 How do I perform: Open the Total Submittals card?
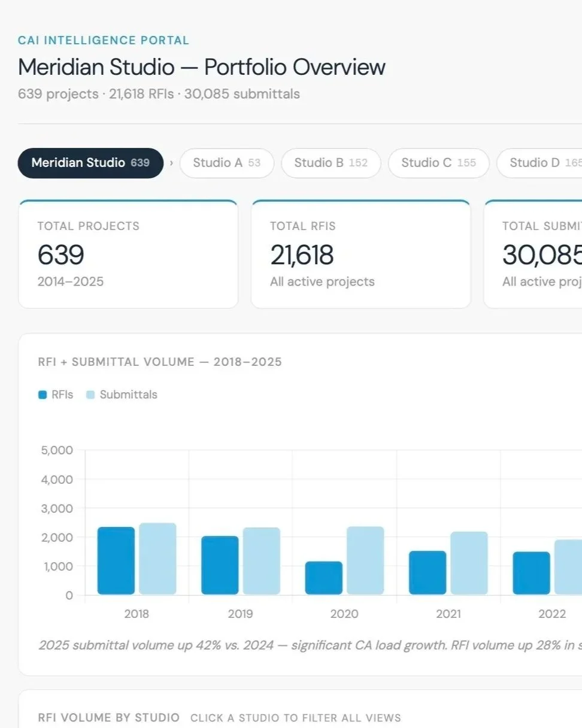[x=533, y=254]
